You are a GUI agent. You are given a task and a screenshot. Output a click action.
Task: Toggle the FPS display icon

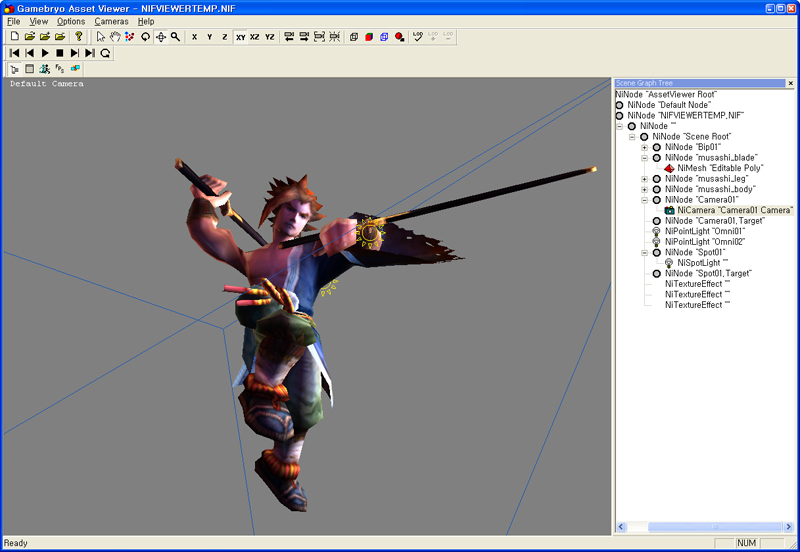(60, 69)
